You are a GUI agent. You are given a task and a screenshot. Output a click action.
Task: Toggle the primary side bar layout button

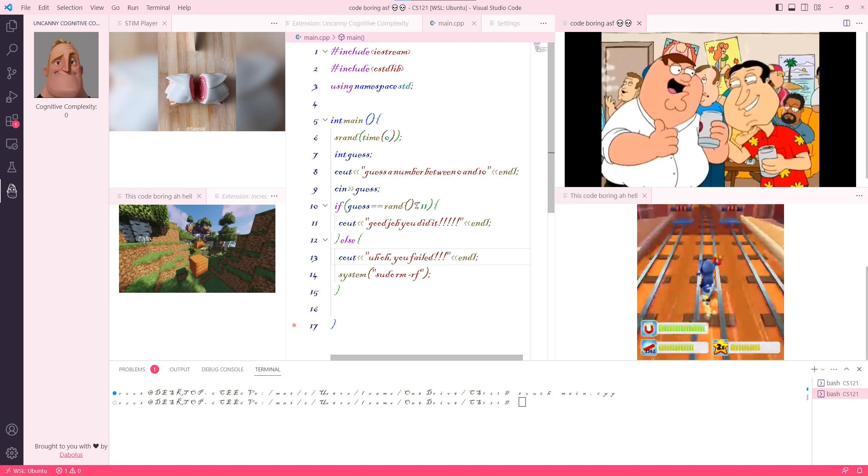pos(779,7)
